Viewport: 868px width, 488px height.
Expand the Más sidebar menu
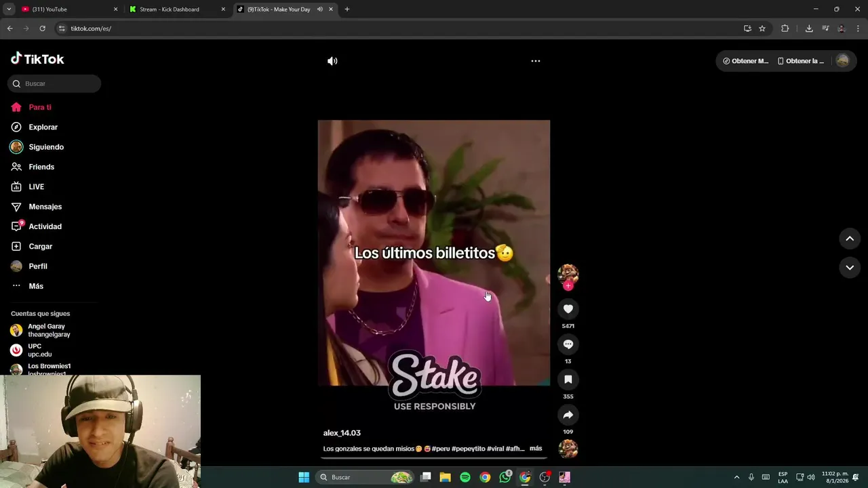tap(36, 286)
